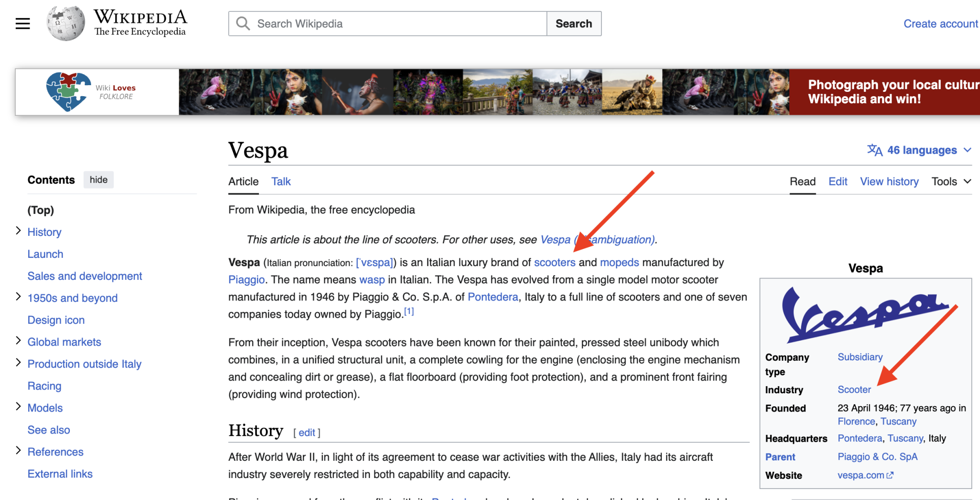The image size is (980, 500).
Task: Click the red Photograph your local culture banner
Action: [884, 92]
